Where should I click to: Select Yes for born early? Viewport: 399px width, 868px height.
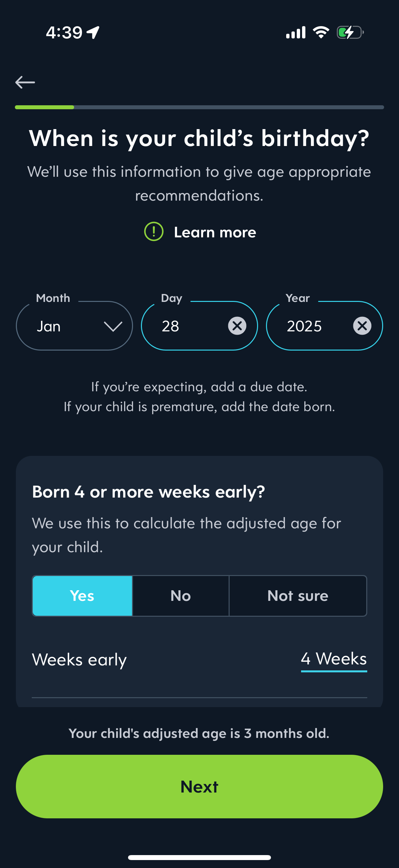82,596
